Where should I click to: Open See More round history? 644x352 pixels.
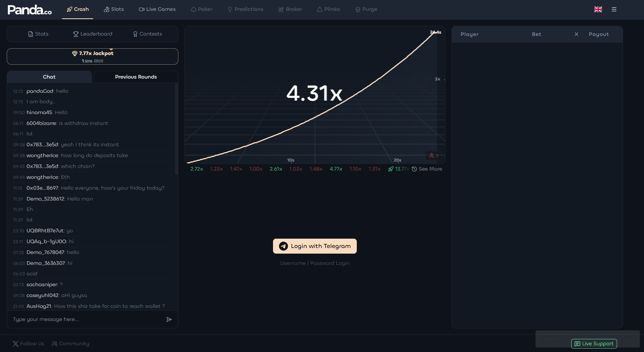click(x=427, y=169)
